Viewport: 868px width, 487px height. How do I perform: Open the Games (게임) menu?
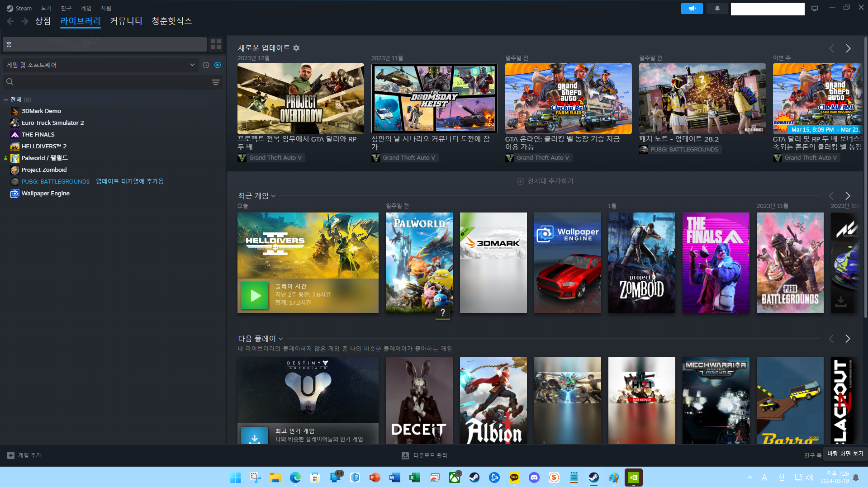click(86, 8)
